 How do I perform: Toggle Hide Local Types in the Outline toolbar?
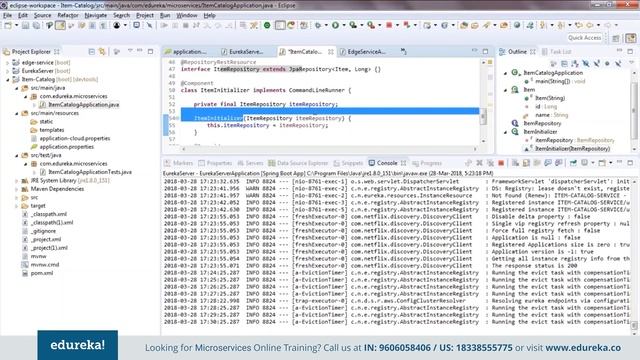618,64
